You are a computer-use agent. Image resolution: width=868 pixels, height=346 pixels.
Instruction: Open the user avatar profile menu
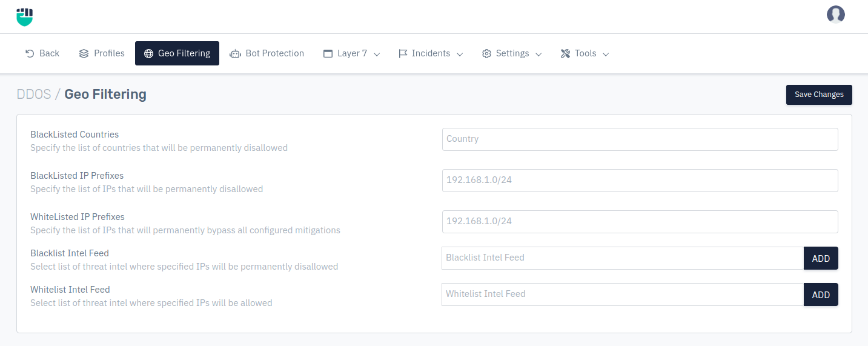click(836, 15)
